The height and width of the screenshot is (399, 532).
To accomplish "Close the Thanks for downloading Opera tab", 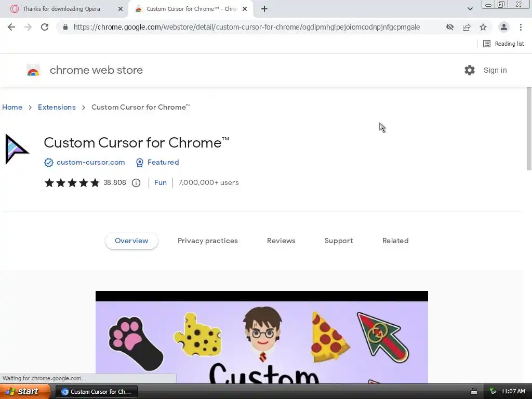I will pyautogui.click(x=121, y=9).
